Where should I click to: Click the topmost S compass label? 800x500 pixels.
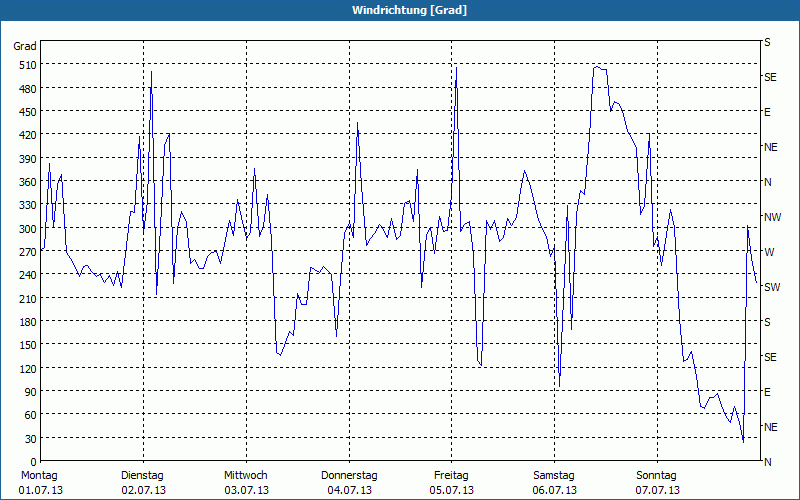pos(767,42)
